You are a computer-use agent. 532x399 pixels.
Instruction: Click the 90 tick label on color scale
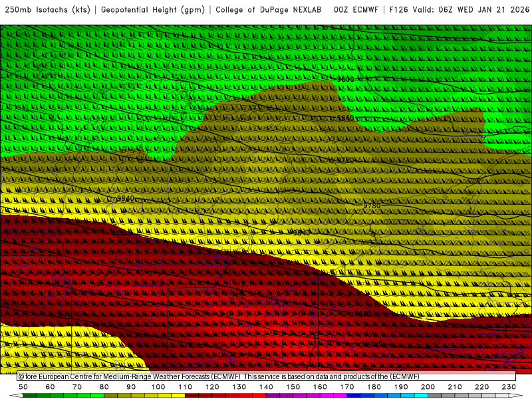tap(131, 387)
